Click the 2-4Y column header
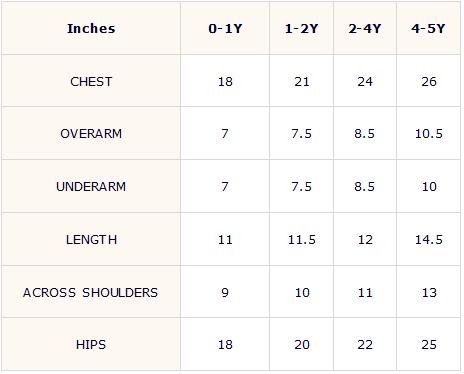Viewport: 464px width, 374px height. [x=365, y=28]
